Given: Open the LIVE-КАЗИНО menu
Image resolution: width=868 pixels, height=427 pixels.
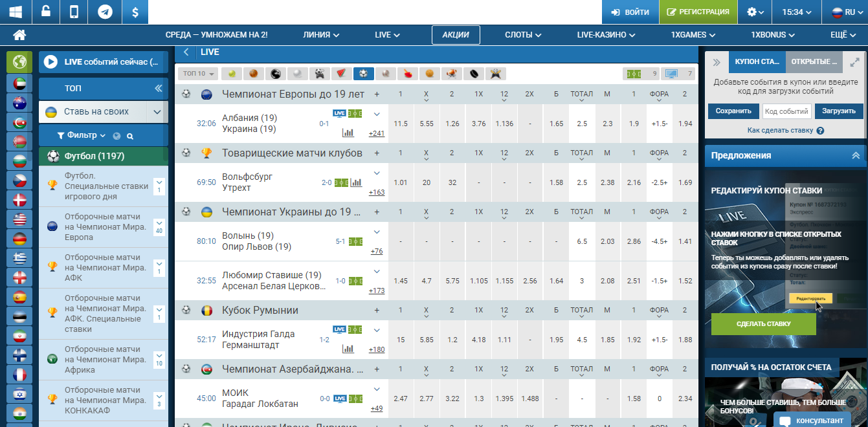Looking at the screenshot, I should (606, 35).
